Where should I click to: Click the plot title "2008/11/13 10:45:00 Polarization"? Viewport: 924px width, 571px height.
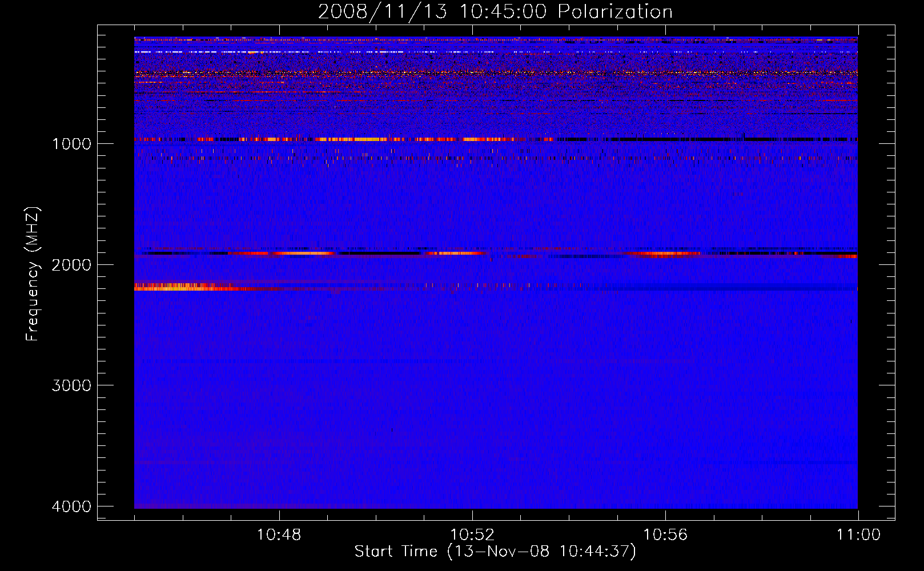495,11
